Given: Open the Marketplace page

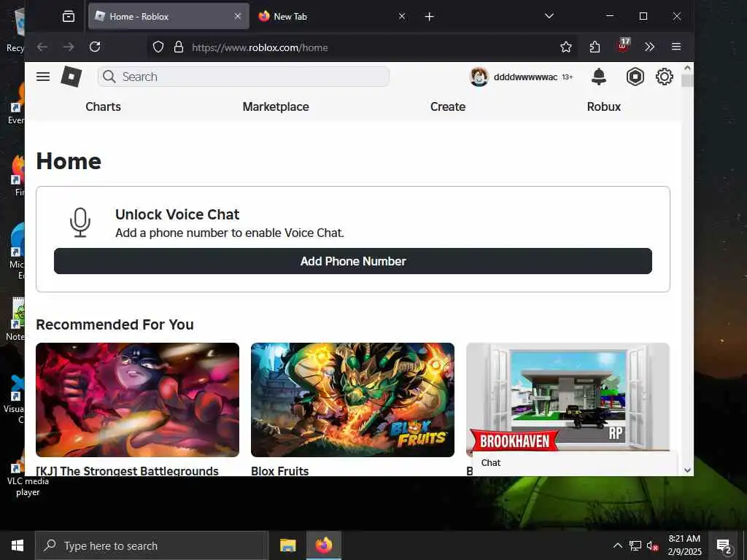Looking at the screenshot, I should 276,106.
